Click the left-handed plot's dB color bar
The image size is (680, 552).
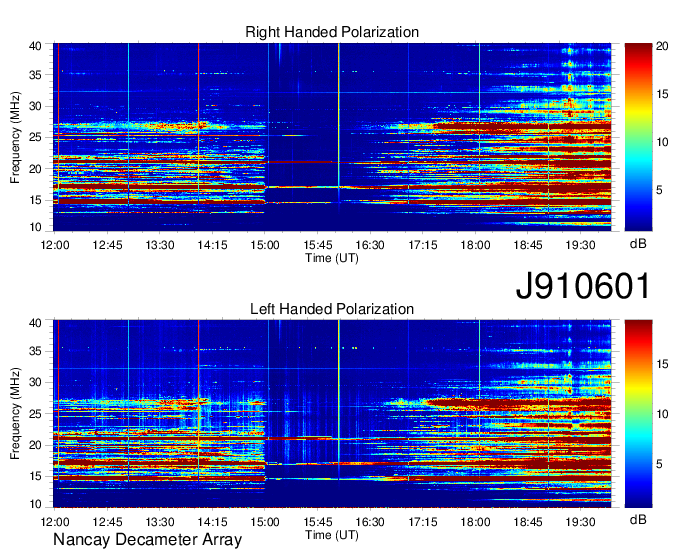click(x=638, y=414)
